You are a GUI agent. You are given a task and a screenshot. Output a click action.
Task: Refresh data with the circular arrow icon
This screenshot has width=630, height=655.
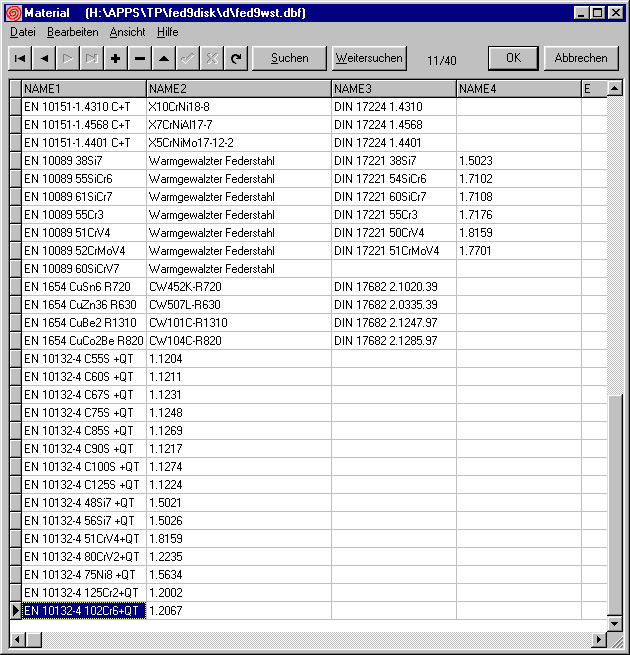tap(236, 59)
